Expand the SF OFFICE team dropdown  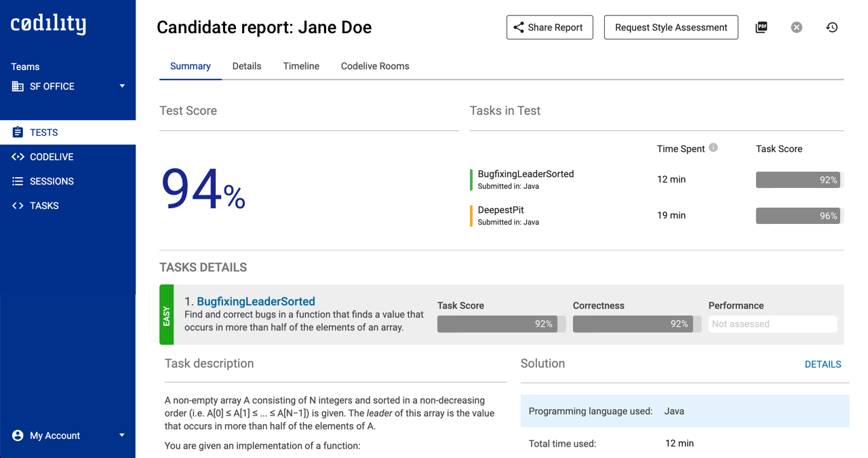tap(122, 86)
